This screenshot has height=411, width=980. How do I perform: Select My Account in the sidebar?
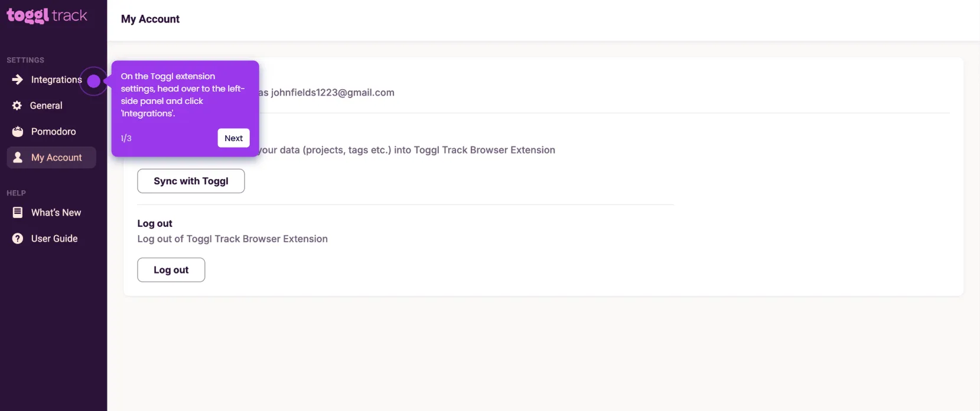(x=51, y=158)
